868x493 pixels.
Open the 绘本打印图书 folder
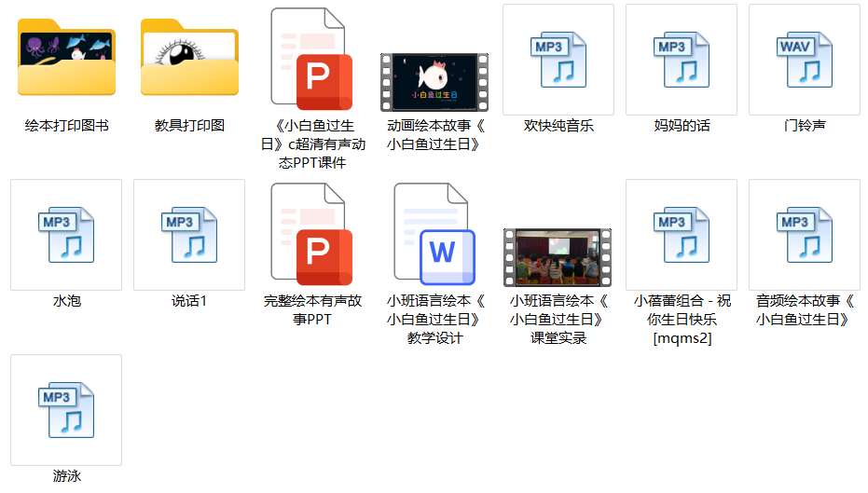(66, 58)
